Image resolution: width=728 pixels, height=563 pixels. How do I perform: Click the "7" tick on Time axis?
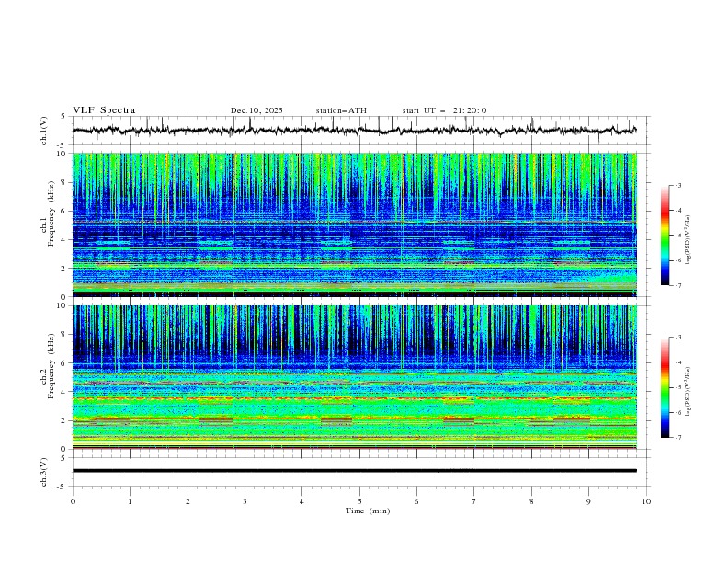click(x=474, y=501)
